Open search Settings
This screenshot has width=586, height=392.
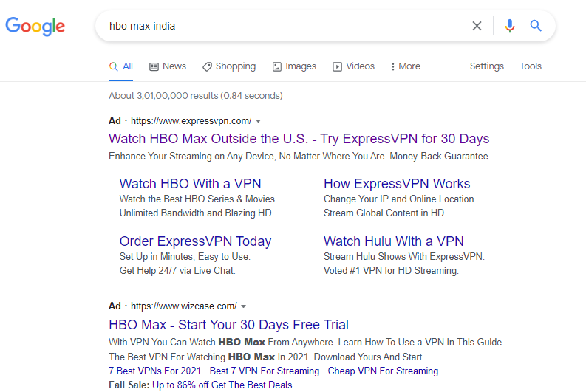click(x=486, y=66)
